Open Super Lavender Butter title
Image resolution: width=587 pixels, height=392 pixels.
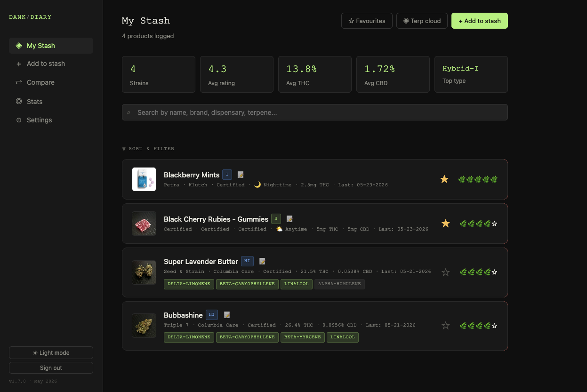[201, 262]
